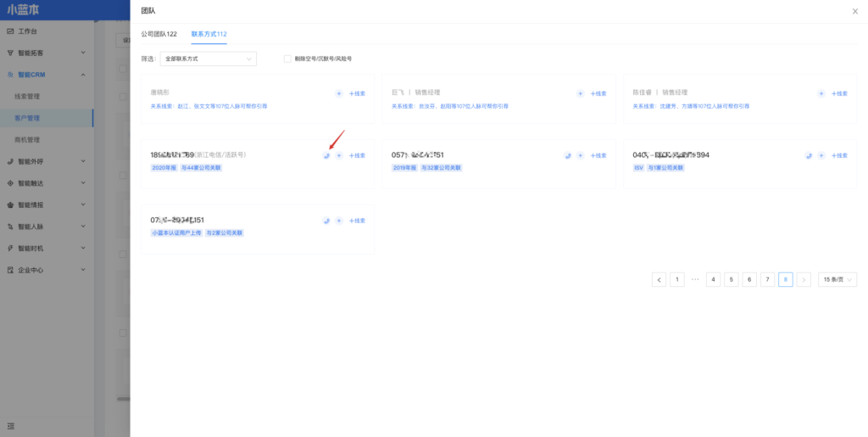Click the phone icon on the 小蓝本认证用户上传 card
Viewport: 868px width, 437px height.
pos(327,221)
